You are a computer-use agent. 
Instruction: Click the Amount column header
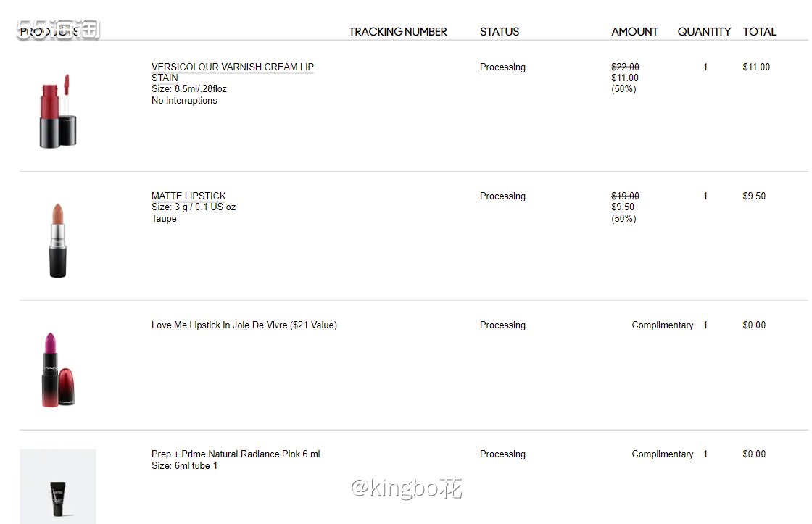click(x=634, y=32)
